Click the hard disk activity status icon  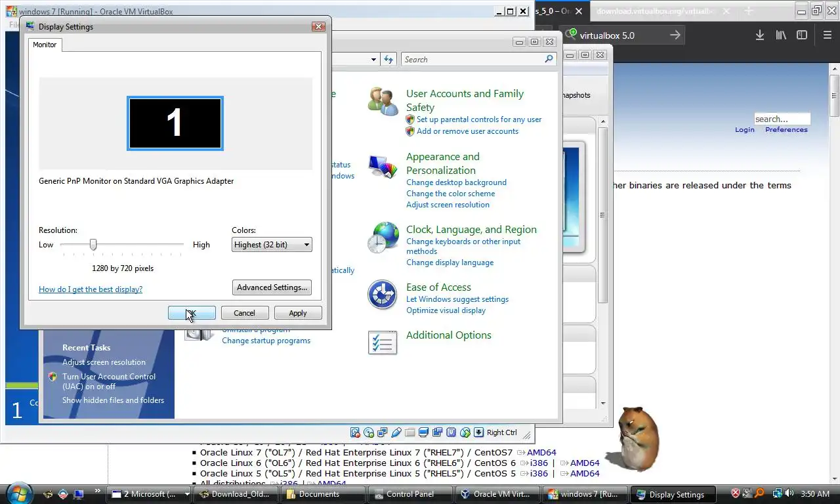point(355,432)
